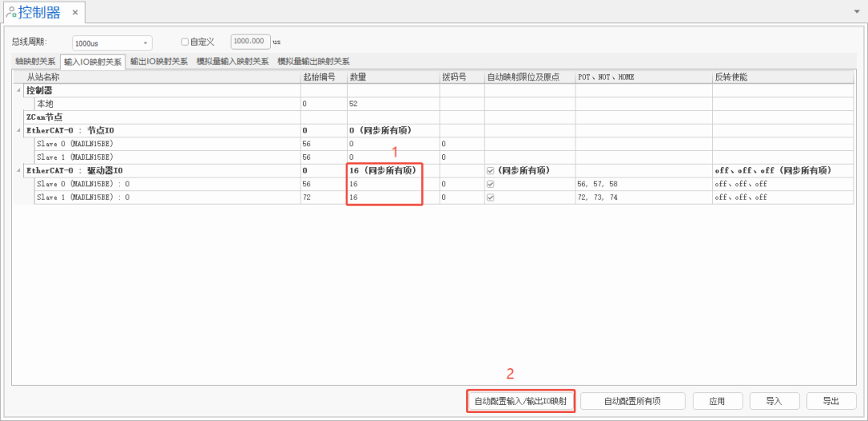Switch to the 轴映射关系 tab
This screenshot has height=421, width=868.
35,61
